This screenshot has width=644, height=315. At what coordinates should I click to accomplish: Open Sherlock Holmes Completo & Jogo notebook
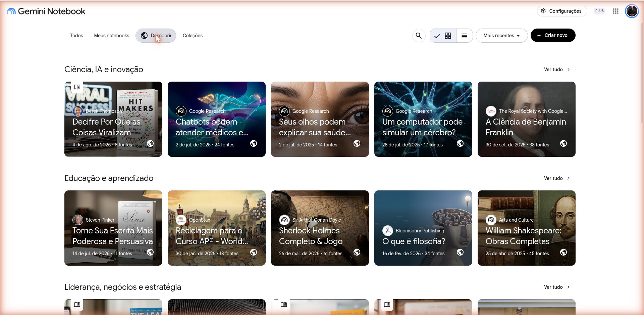pyautogui.click(x=320, y=228)
